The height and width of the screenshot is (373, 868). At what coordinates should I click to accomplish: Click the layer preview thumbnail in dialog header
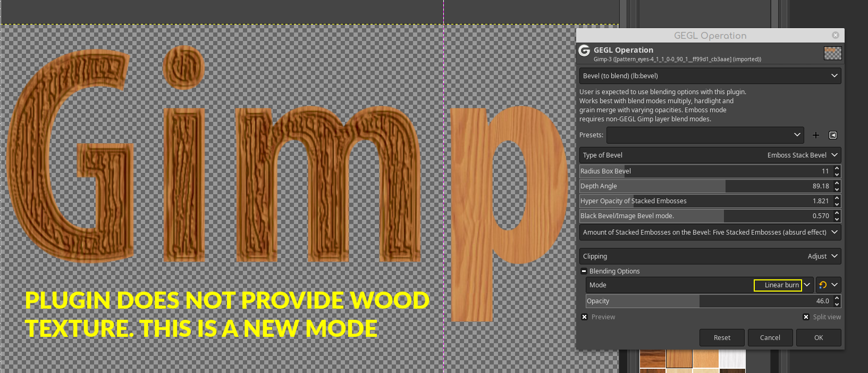pyautogui.click(x=832, y=53)
